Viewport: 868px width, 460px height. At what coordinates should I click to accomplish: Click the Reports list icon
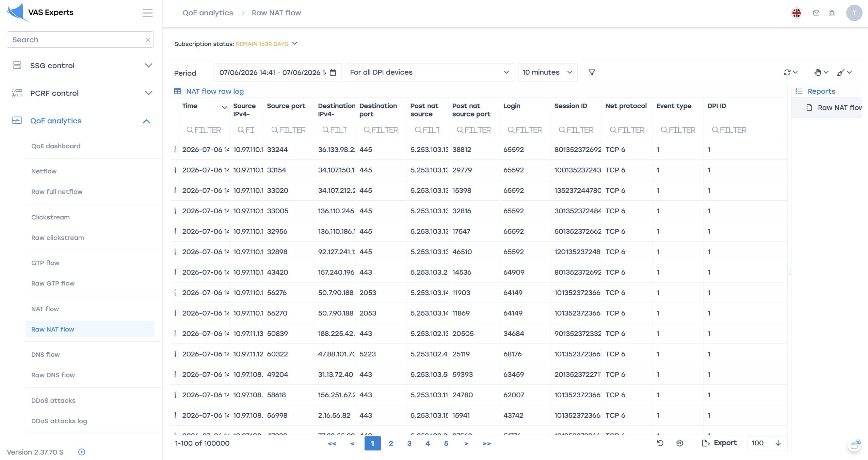pyautogui.click(x=799, y=91)
